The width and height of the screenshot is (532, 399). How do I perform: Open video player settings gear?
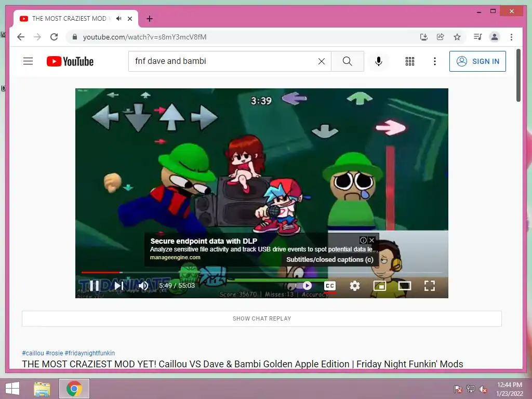click(x=354, y=286)
